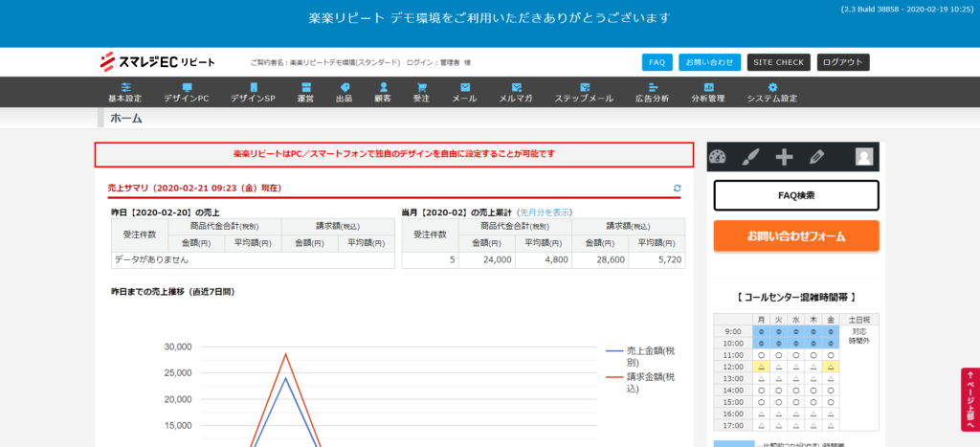Image resolution: width=980 pixels, height=447 pixels.
Task: Select the システム設定 gear icon
Action: click(x=771, y=87)
